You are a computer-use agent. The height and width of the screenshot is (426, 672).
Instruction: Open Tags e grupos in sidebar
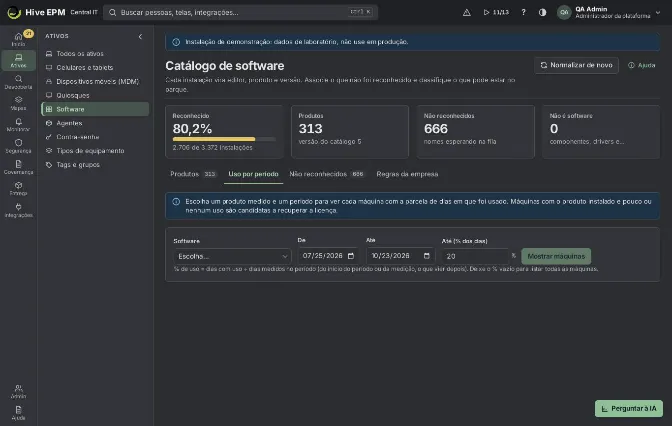95,165
